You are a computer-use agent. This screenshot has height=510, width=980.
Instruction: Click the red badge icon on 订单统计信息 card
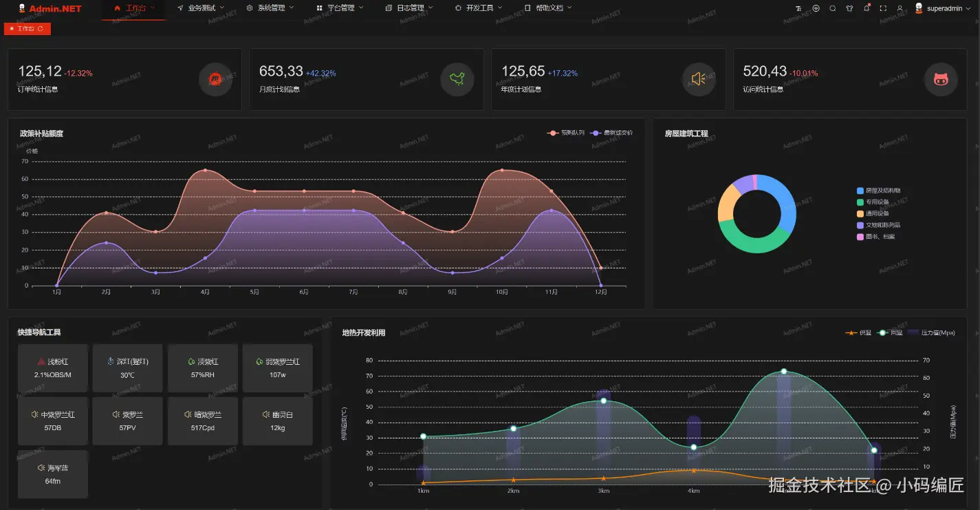[215, 80]
